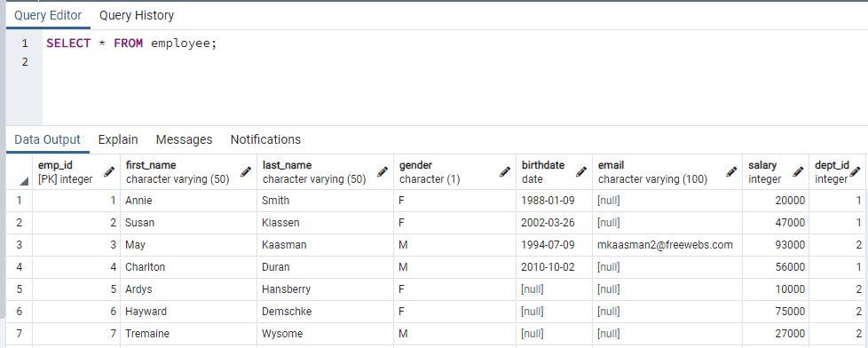
Task: Open the Explain tab
Action: [x=118, y=139]
